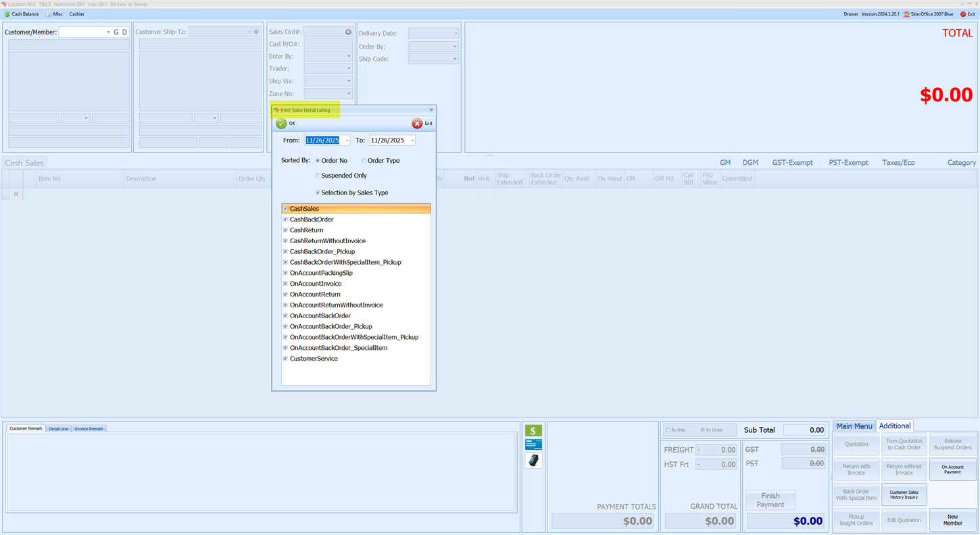
Task: Click the Customer Sales History Inquiry button
Action: 904,495
